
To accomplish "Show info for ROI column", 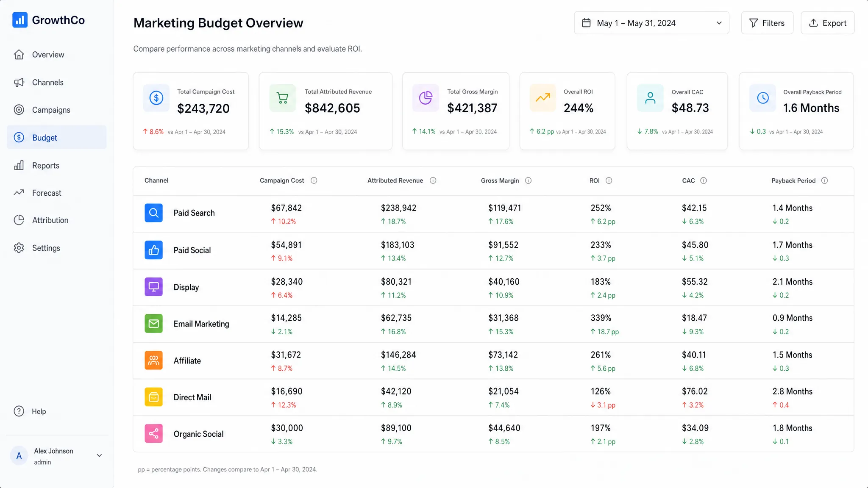I will [609, 180].
